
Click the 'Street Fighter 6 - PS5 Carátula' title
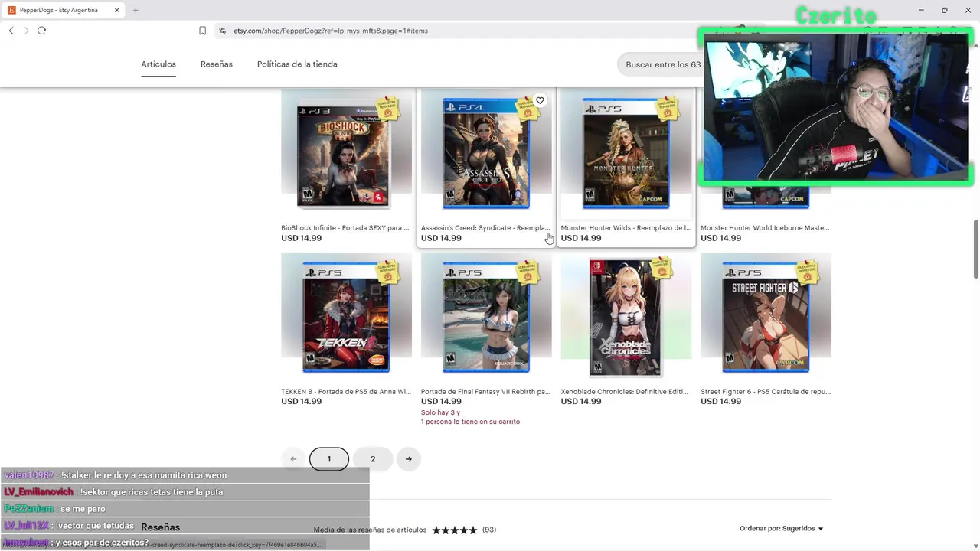tap(766, 391)
